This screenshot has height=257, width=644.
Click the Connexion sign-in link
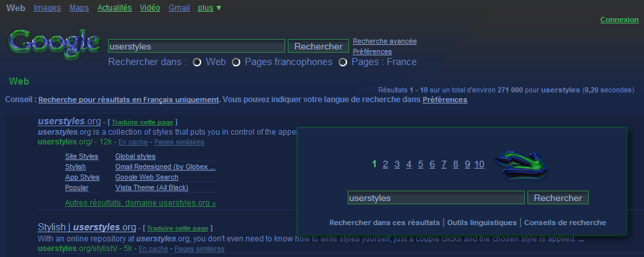[x=619, y=20]
